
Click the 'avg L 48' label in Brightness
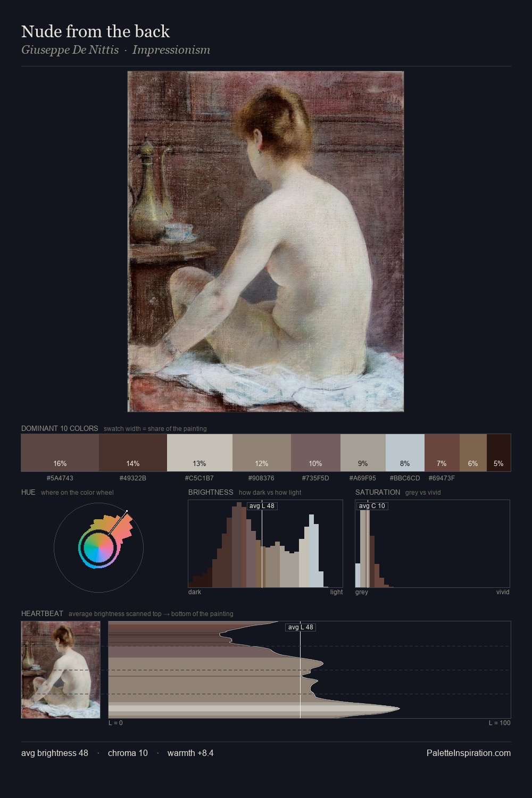tap(262, 506)
